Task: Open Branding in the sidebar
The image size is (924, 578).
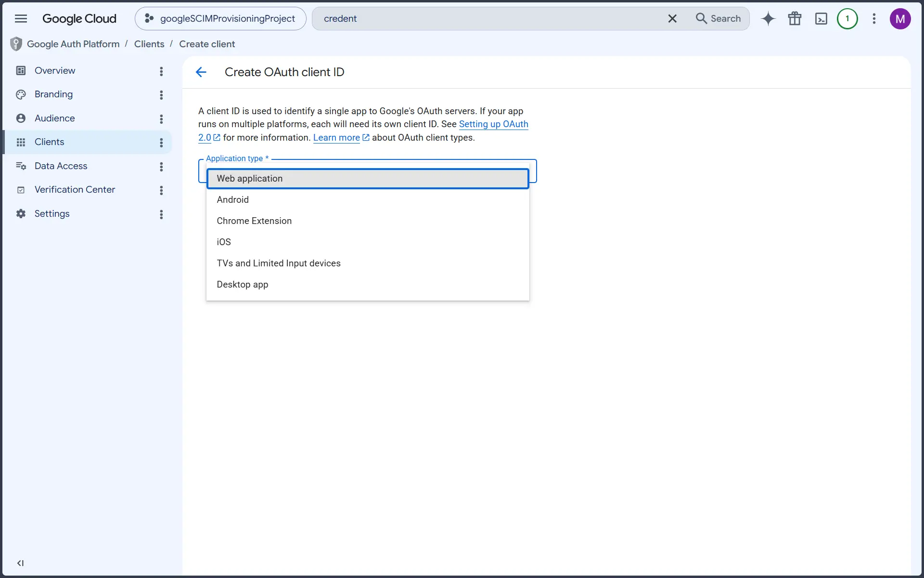Action: click(x=88, y=94)
